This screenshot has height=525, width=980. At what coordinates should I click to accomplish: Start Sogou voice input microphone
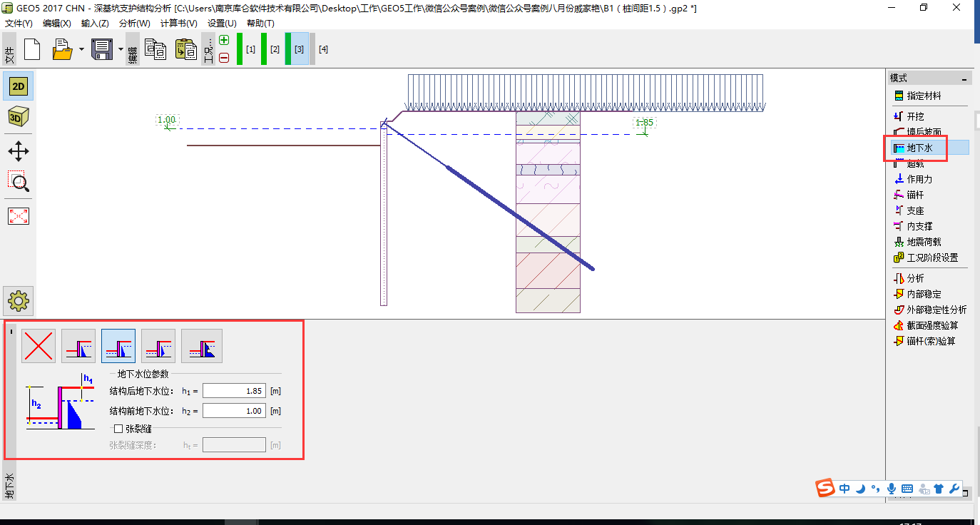(x=892, y=489)
